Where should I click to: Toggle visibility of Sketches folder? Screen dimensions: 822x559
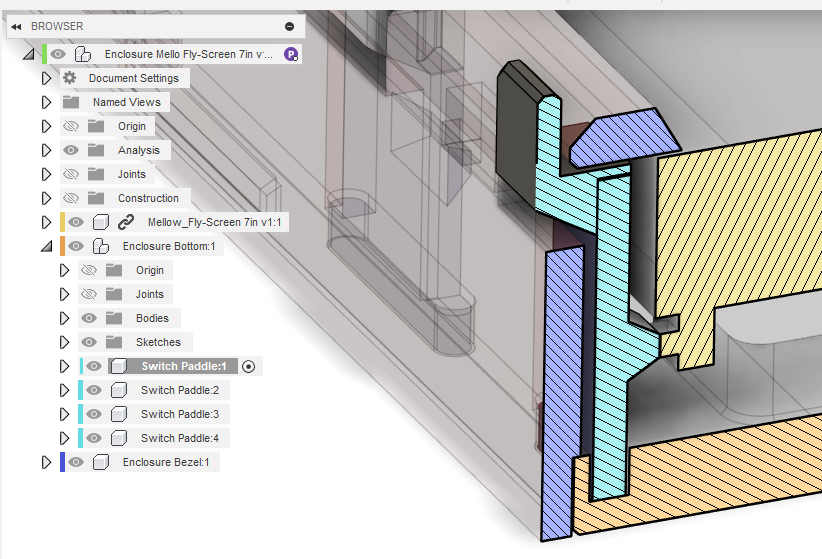click(89, 342)
